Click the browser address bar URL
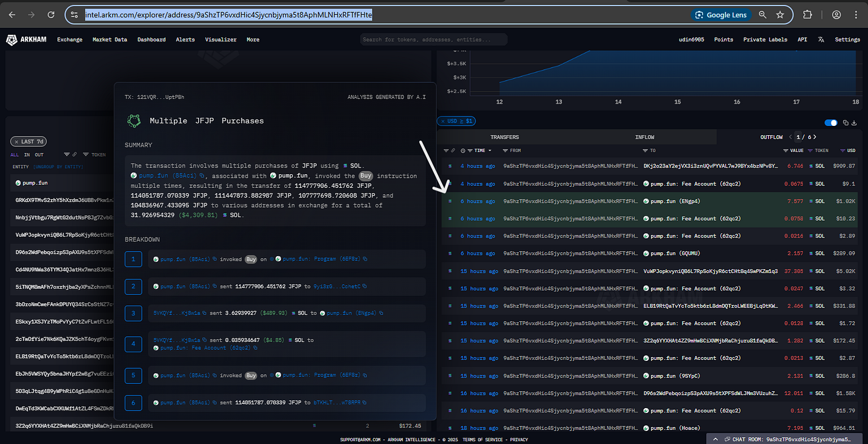This screenshot has height=444, width=868. 229,14
